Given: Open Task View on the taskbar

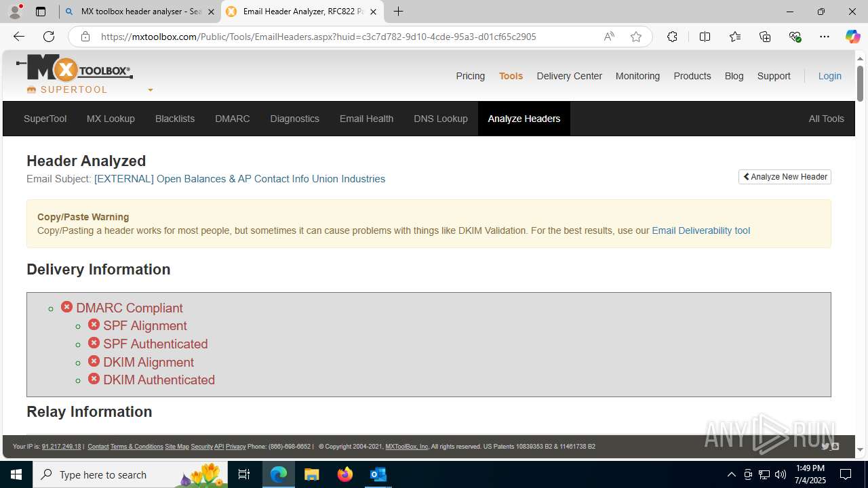Looking at the screenshot, I should click(x=244, y=474).
